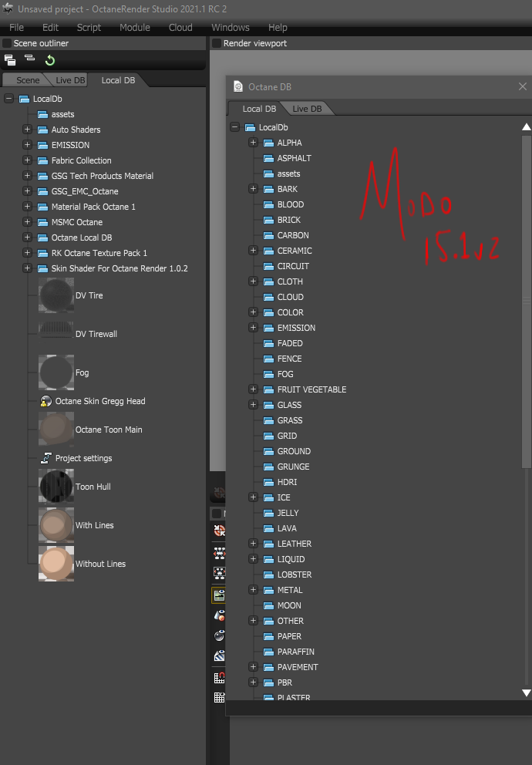
Task: Expand the ALPHA folder in Octane DB
Action: coord(253,143)
